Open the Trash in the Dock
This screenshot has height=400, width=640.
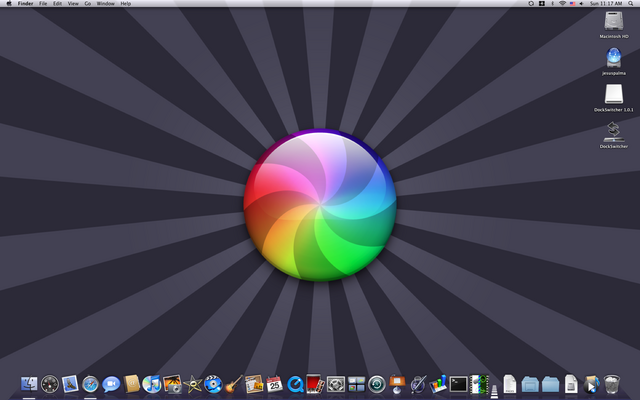tap(611, 384)
